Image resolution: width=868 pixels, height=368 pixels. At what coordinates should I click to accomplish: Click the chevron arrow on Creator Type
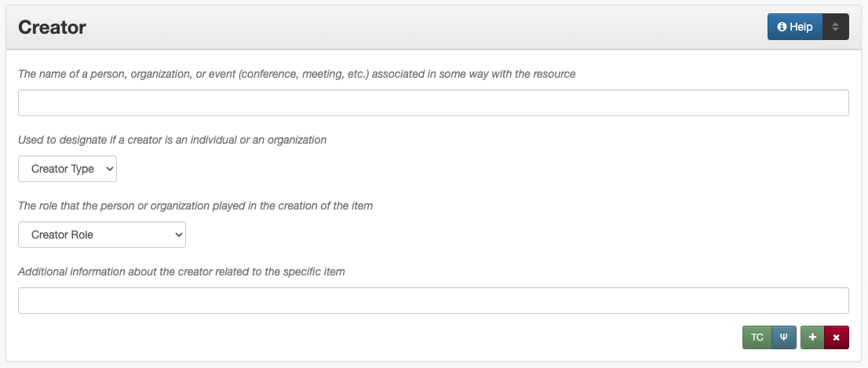(108, 169)
